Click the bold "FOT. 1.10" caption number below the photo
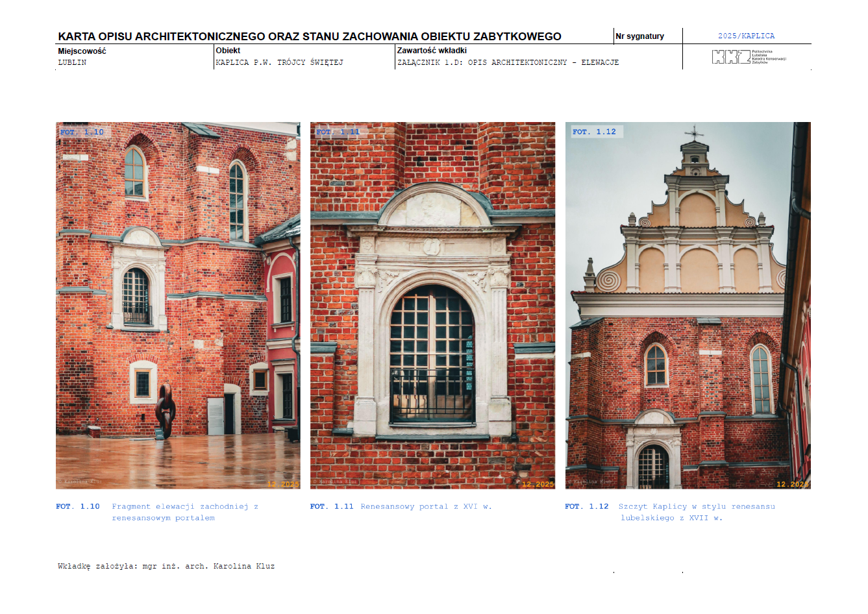 (78, 506)
